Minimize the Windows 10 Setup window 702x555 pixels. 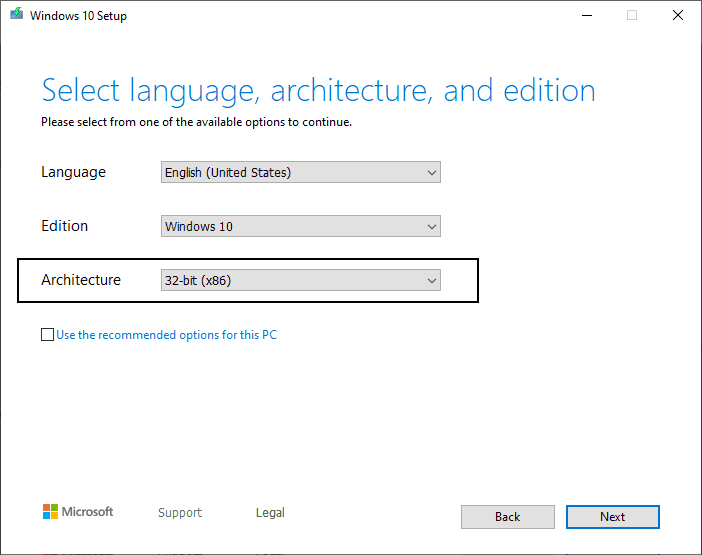(x=587, y=16)
